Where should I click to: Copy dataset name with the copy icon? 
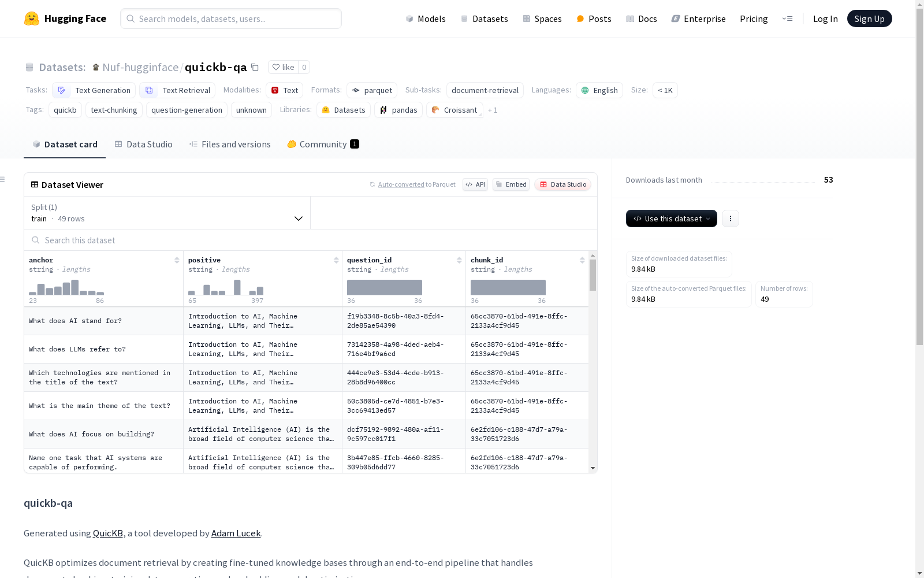point(255,67)
